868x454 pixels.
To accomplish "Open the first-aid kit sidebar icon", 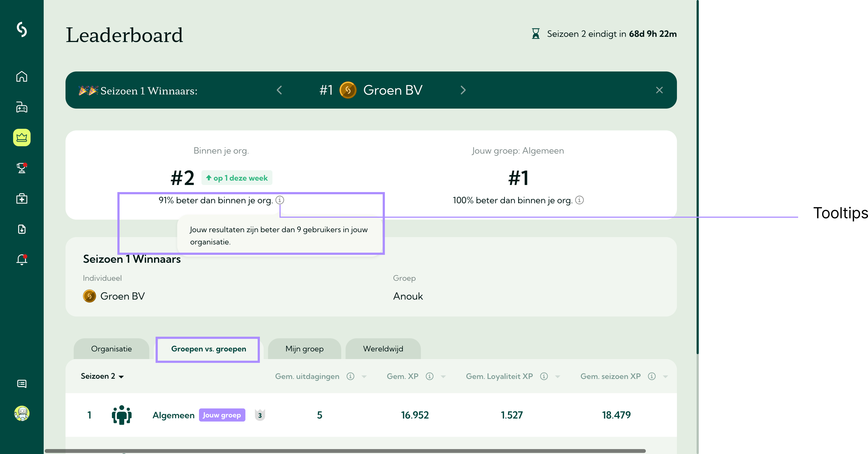I will click(x=22, y=198).
